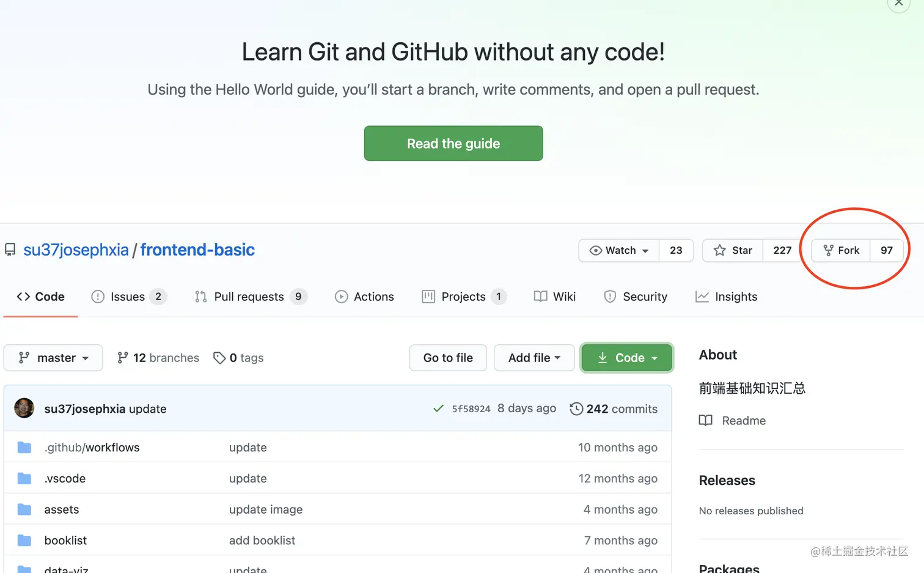View the 97 forks count

tap(887, 251)
